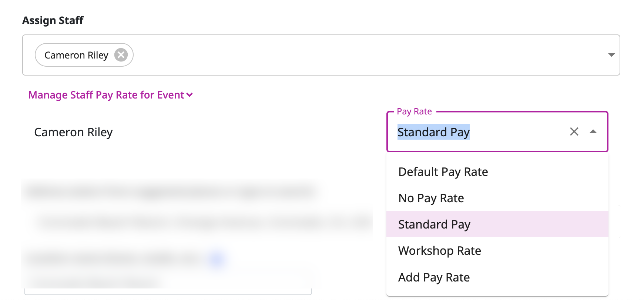Open the Assign Staff dropdown arrow
644x300 pixels.
611,55
